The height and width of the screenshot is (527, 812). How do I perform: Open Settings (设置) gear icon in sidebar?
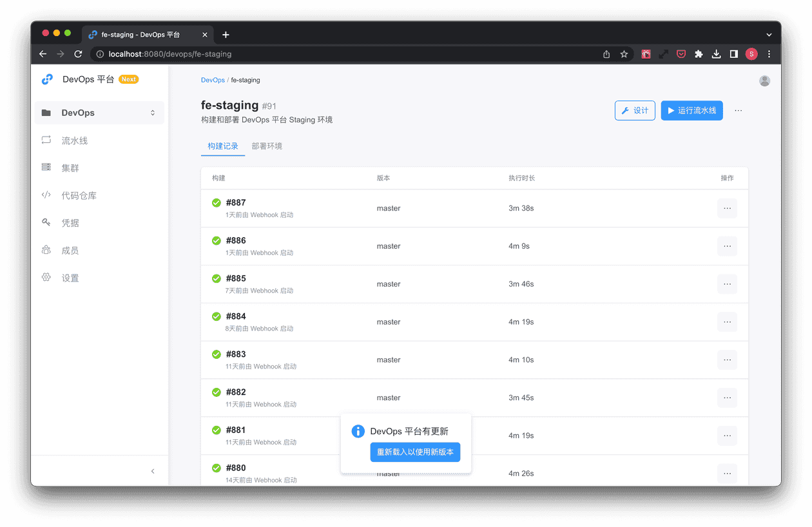(46, 278)
